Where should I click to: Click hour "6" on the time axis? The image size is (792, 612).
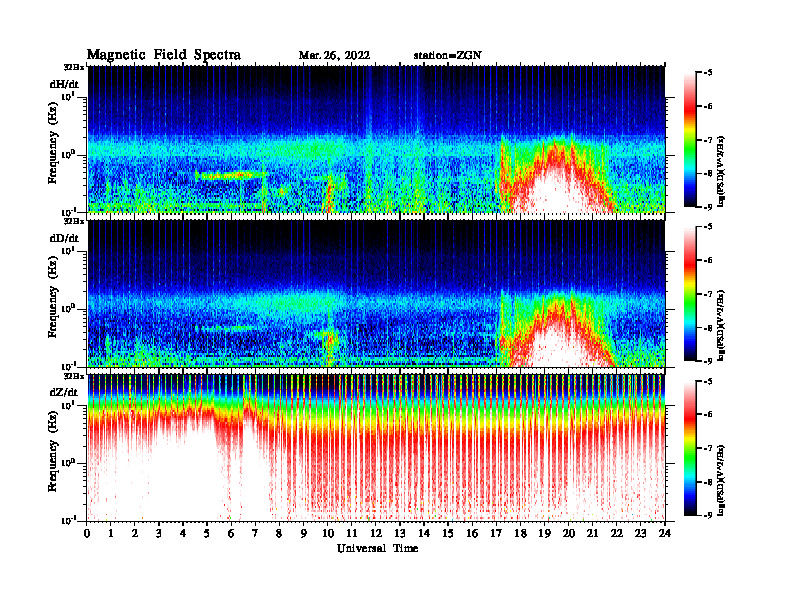231,533
